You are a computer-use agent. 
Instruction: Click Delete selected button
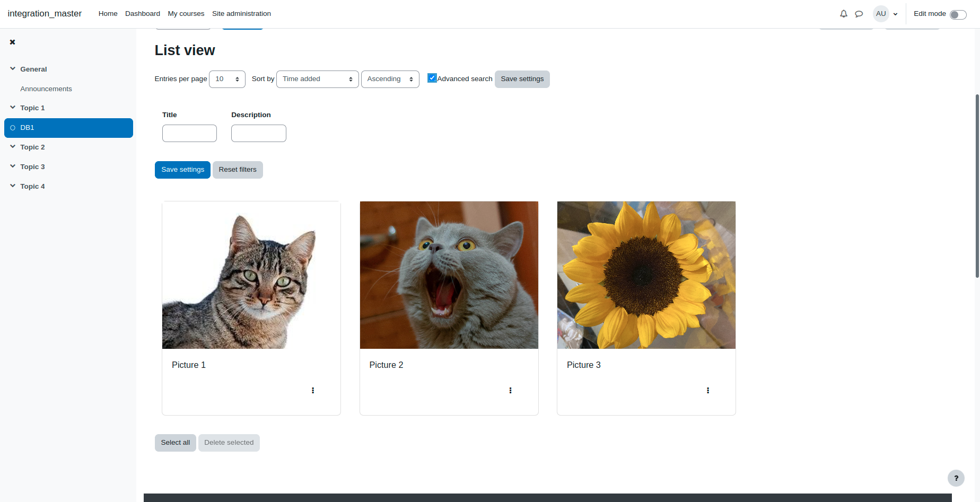coord(229,443)
